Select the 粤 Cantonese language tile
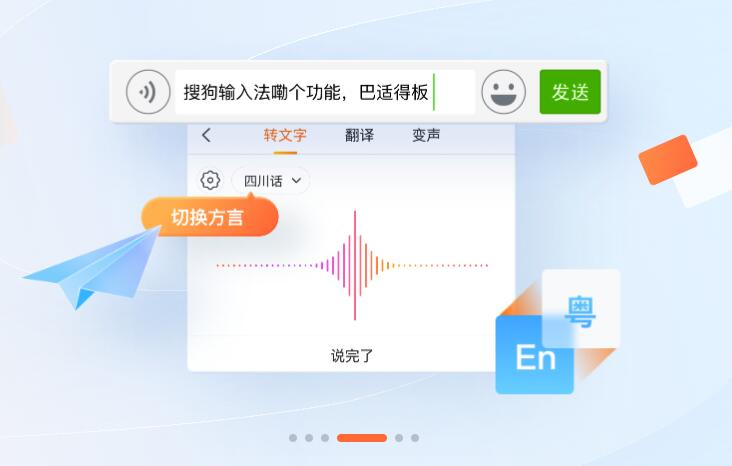732x466 pixels. 581,309
